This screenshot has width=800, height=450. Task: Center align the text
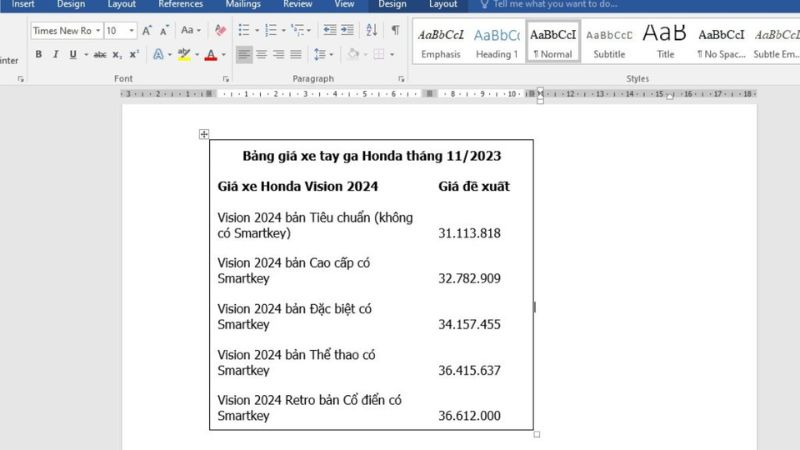[x=262, y=54]
